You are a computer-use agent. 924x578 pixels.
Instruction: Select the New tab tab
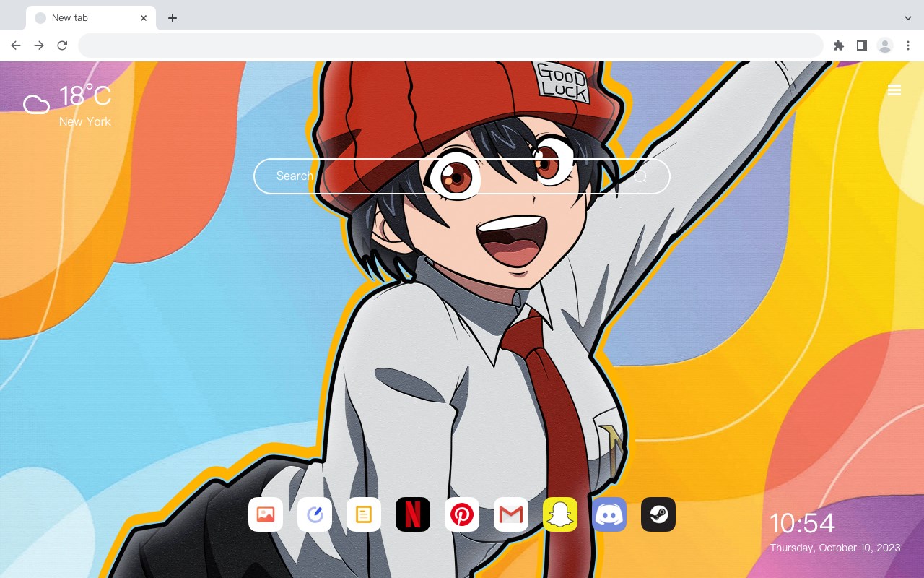[91, 18]
